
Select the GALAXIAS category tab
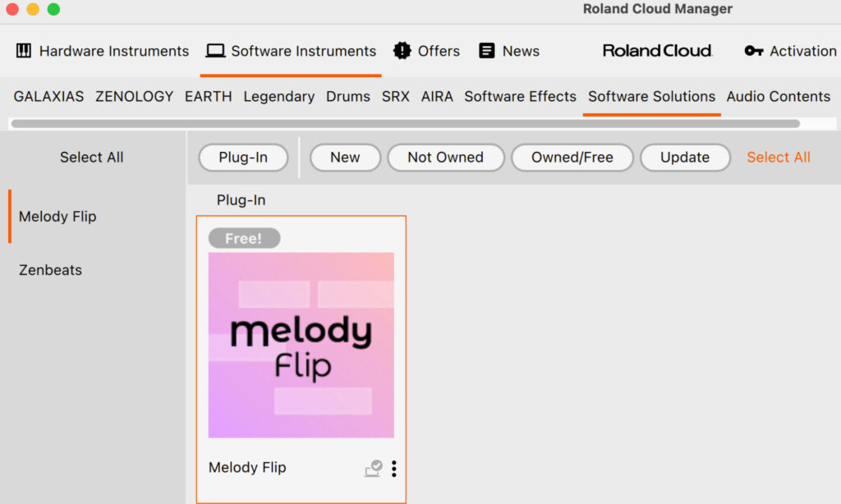tap(48, 97)
